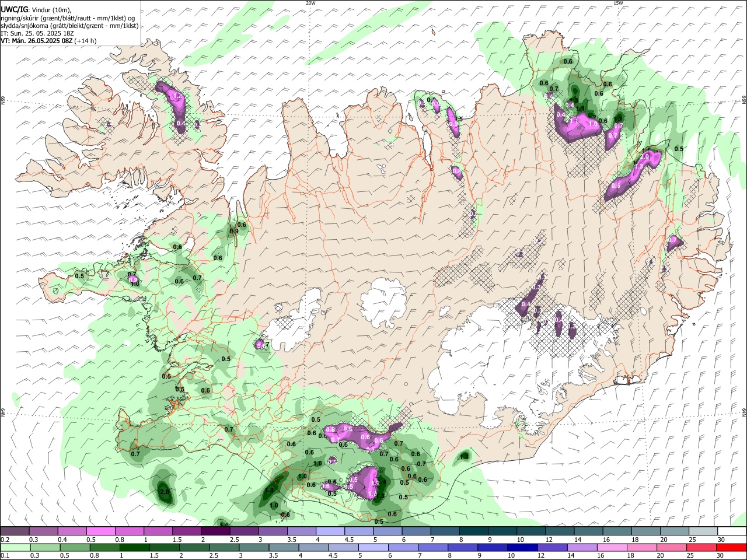Viewport: 747px width, 560px height.
Task: Click the light pink rain swatch labeled 16
Action: click(612, 547)
